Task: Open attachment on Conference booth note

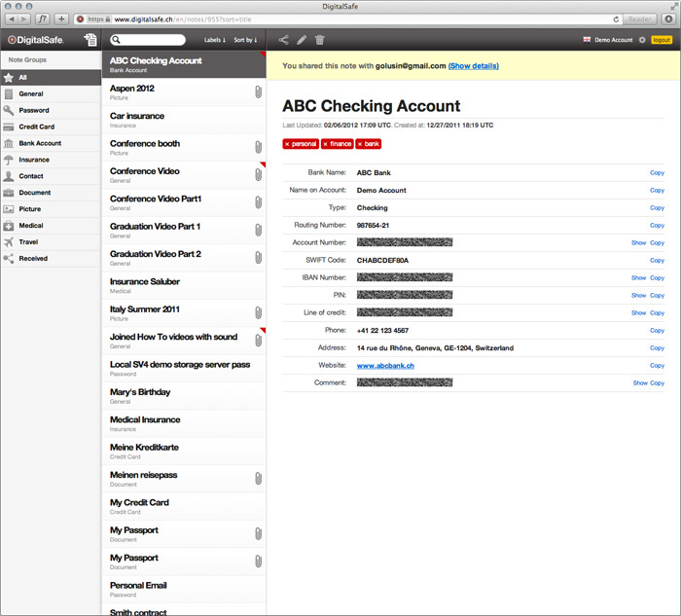Action: (x=259, y=147)
